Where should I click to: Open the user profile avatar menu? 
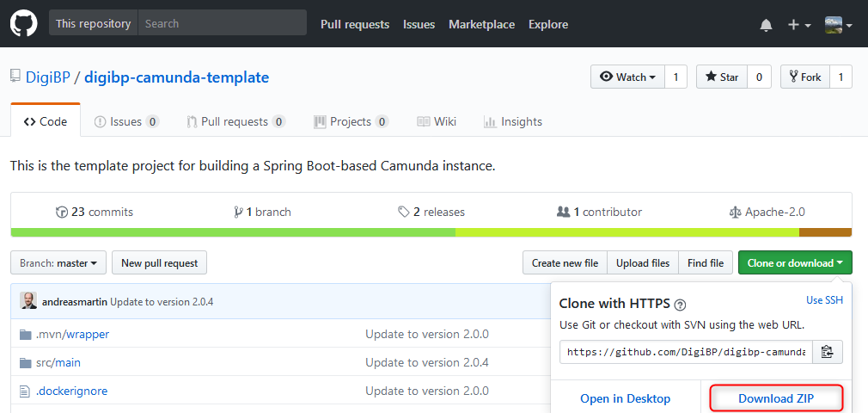[838, 25]
